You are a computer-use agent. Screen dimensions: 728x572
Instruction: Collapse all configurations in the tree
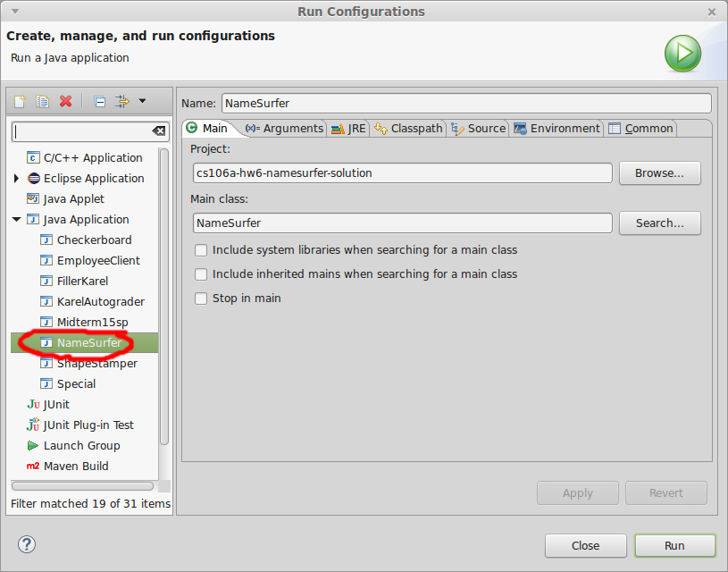(100, 101)
